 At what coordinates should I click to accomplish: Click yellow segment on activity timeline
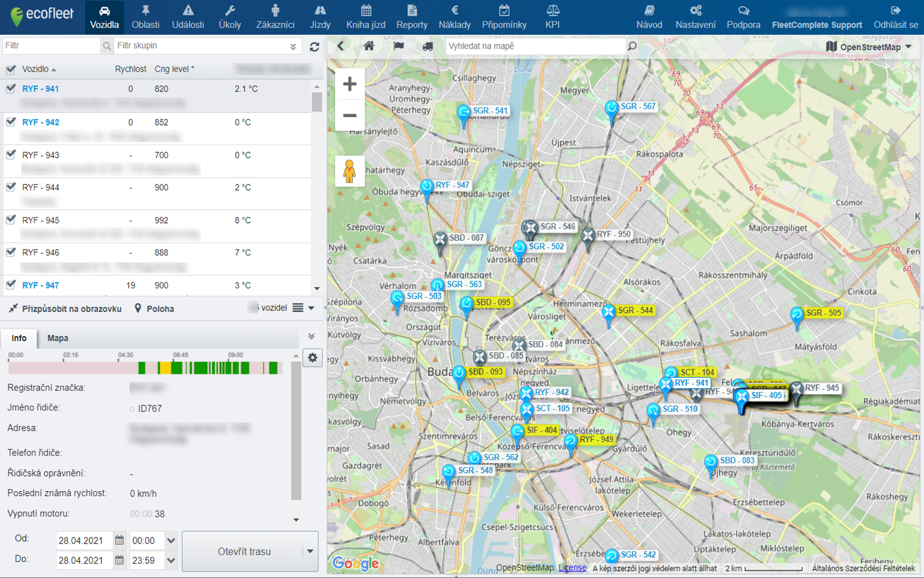[x=164, y=368]
